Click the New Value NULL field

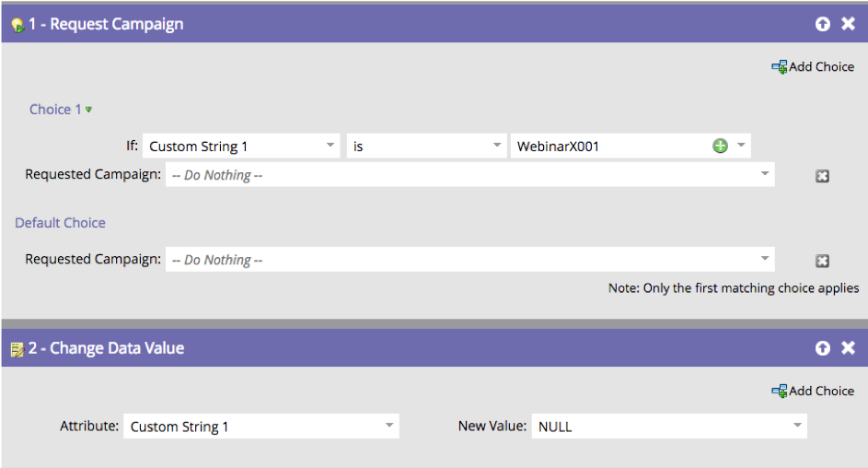[663, 427]
